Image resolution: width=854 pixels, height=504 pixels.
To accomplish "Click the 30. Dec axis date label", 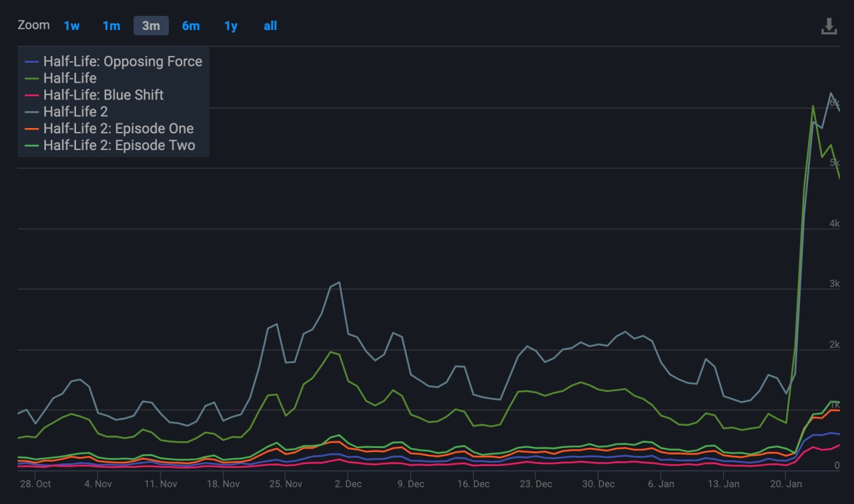I will click(598, 484).
